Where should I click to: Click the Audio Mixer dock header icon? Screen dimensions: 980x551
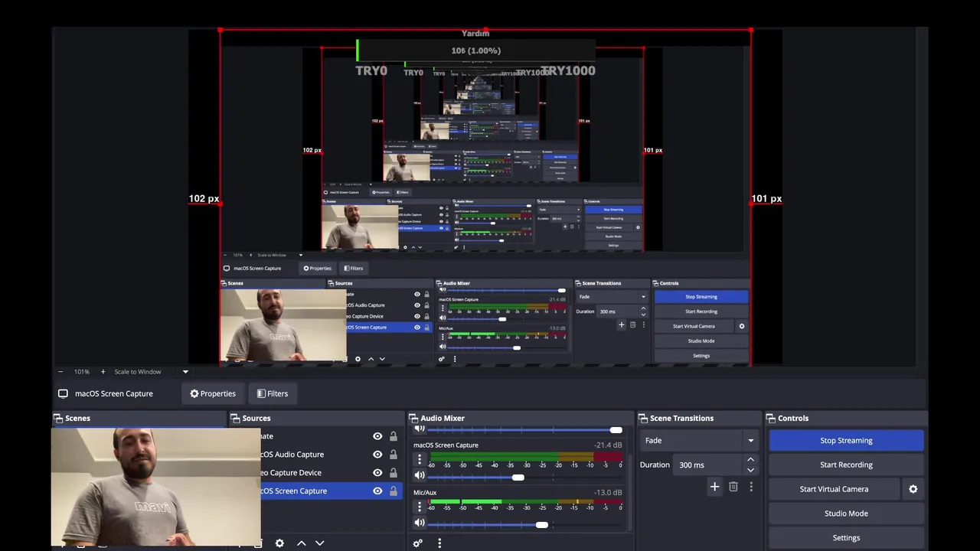click(413, 419)
